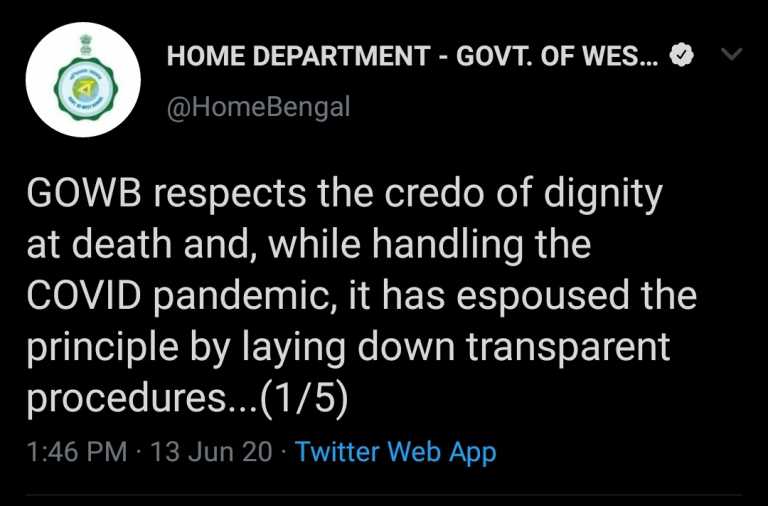Click the Ashoka emblem atop the avatar logo
Screen dimensions: 768x506
86,45
